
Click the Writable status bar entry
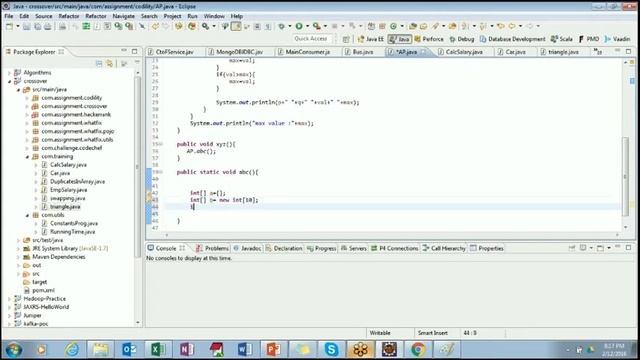click(x=380, y=333)
